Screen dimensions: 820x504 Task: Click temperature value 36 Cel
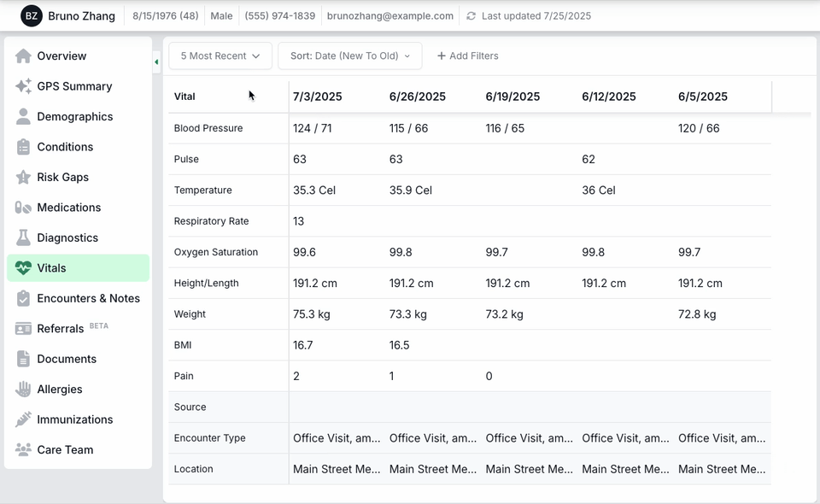coord(599,190)
